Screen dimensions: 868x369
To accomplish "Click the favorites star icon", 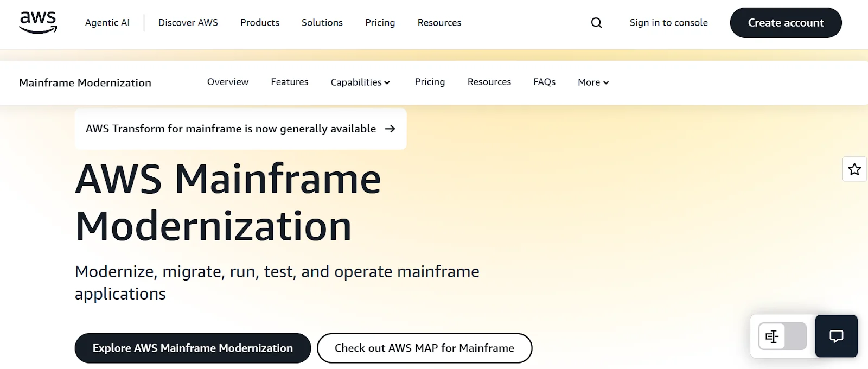I will (x=854, y=169).
